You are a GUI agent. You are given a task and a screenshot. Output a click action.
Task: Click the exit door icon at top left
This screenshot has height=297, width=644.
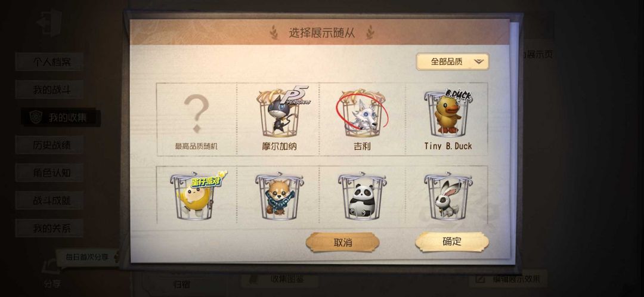point(49,22)
